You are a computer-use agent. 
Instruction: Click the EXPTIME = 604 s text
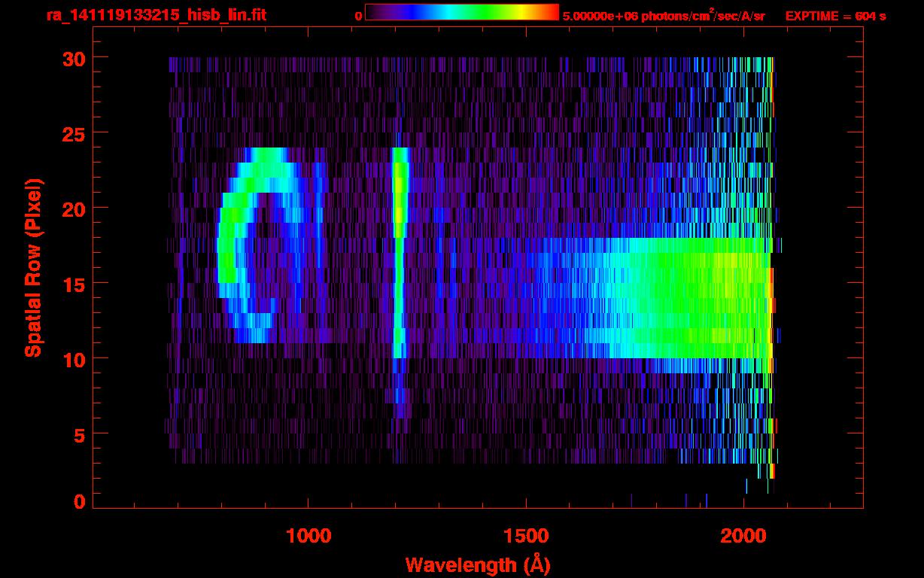[835, 16]
